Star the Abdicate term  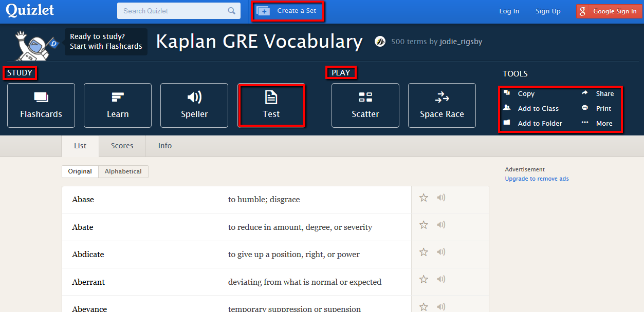tap(424, 252)
